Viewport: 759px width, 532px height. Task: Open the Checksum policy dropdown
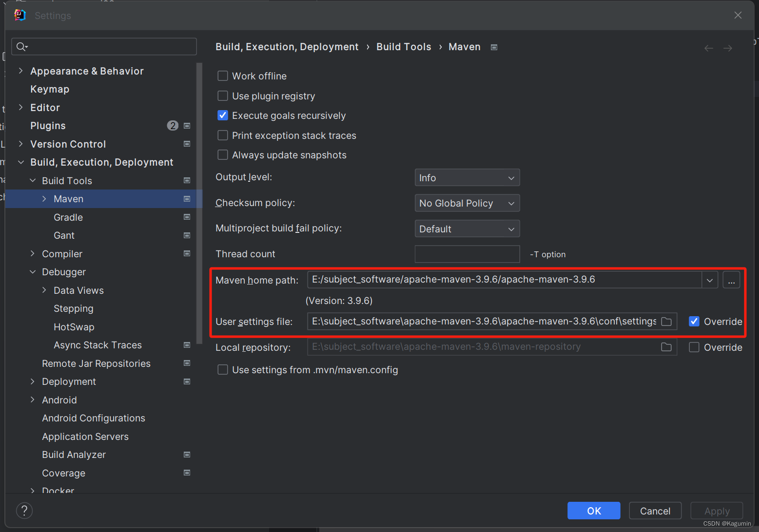click(x=467, y=203)
